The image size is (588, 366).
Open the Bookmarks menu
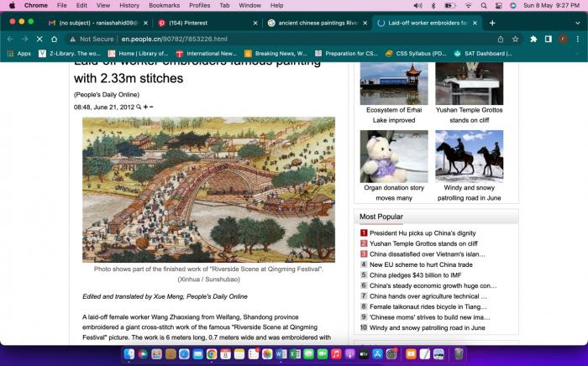click(165, 5)
